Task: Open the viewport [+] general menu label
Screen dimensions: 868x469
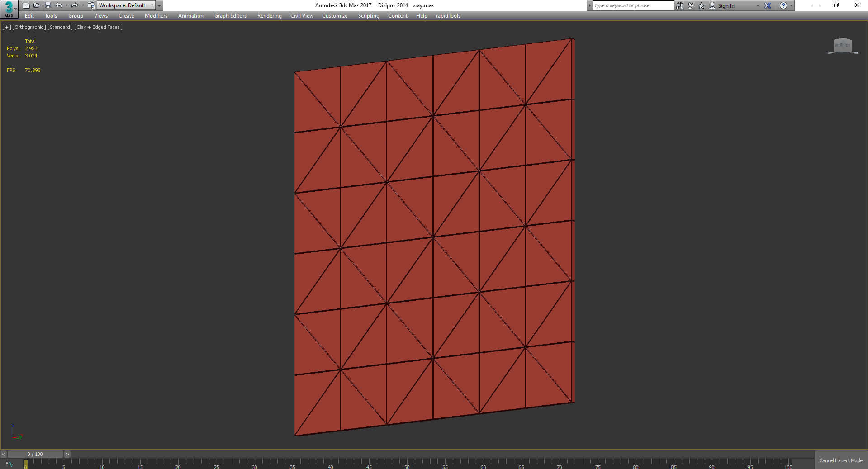Action: (7, 27)
